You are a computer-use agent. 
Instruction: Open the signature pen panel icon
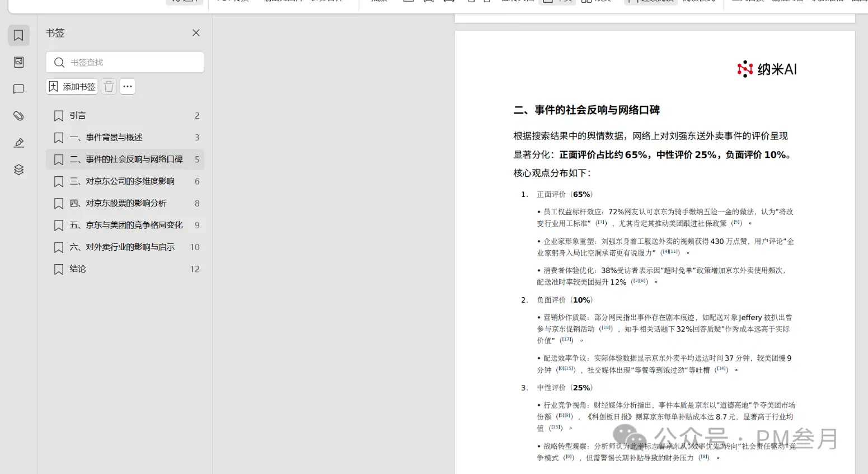18,143
